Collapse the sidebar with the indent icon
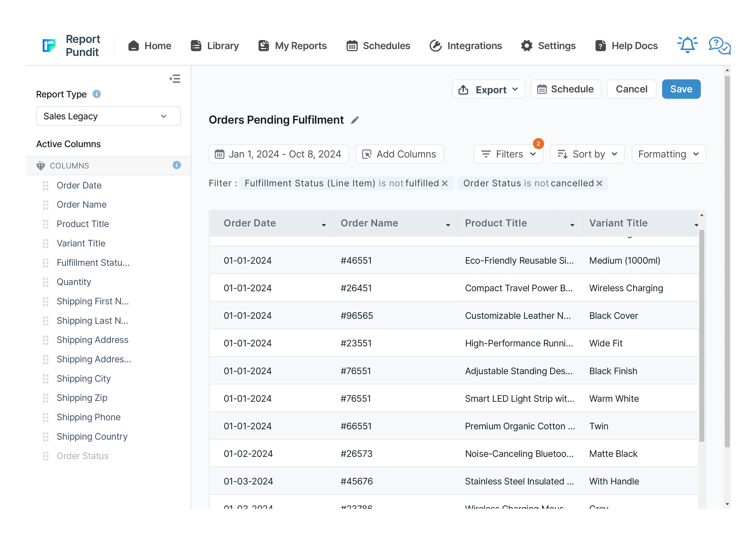This screenshot has width=756, height=534. tap(175, 79)
